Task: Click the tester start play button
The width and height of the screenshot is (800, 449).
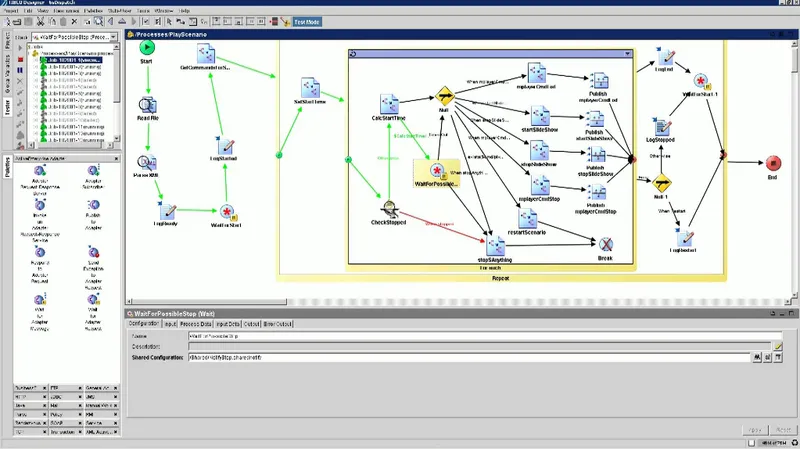Action: 20,48
